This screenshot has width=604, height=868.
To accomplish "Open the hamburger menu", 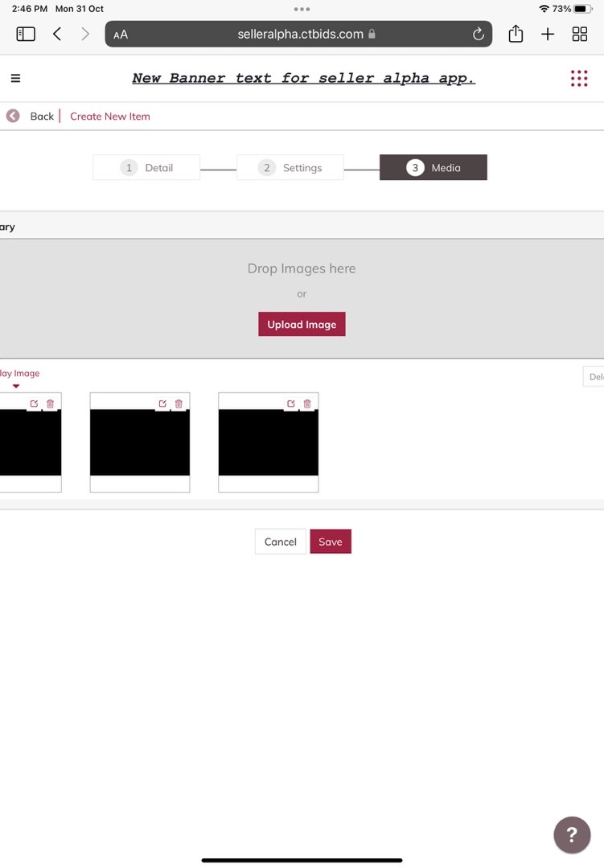I will (15, 78).
